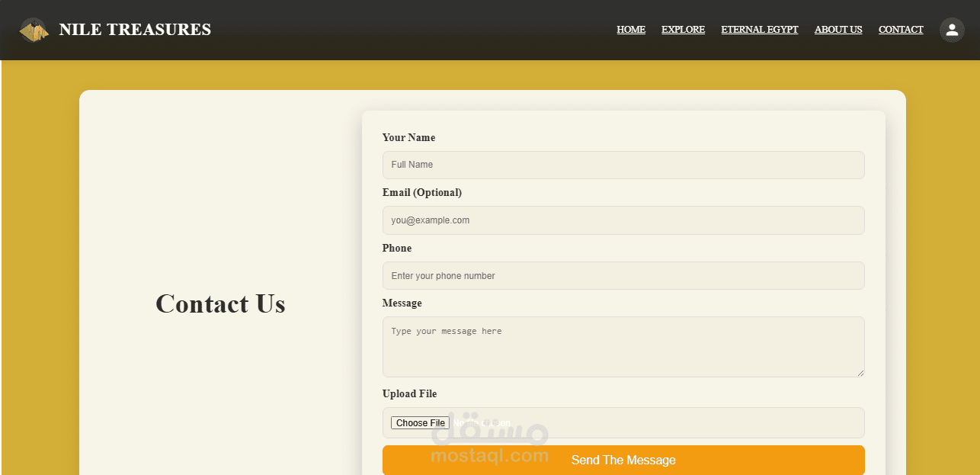Click into the message text area
The width and height of the screenshot is (980, 475).
[x=623, y=347]
